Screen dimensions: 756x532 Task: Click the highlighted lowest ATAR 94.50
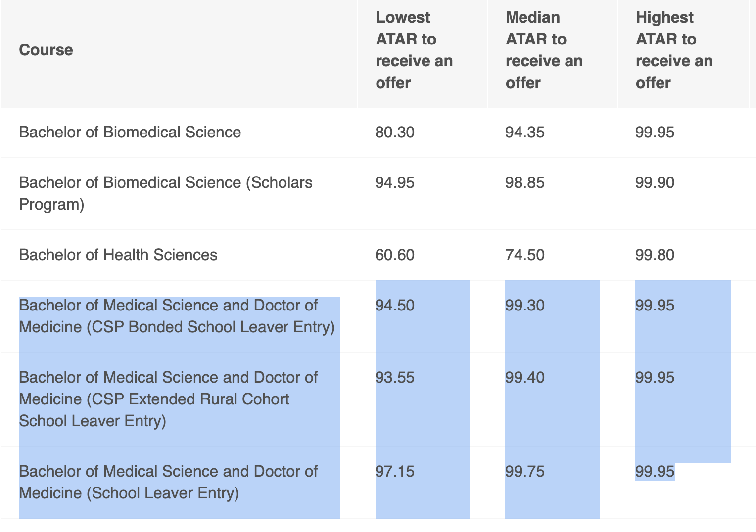[x=395, y=305]
